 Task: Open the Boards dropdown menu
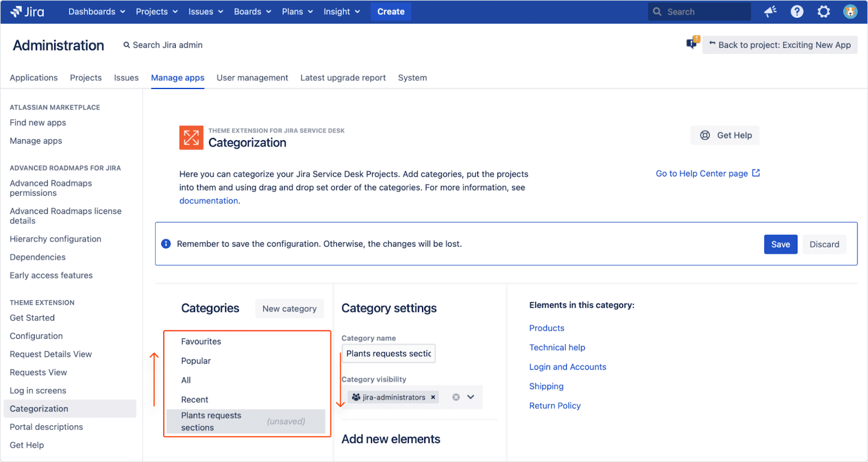(252, 11)
